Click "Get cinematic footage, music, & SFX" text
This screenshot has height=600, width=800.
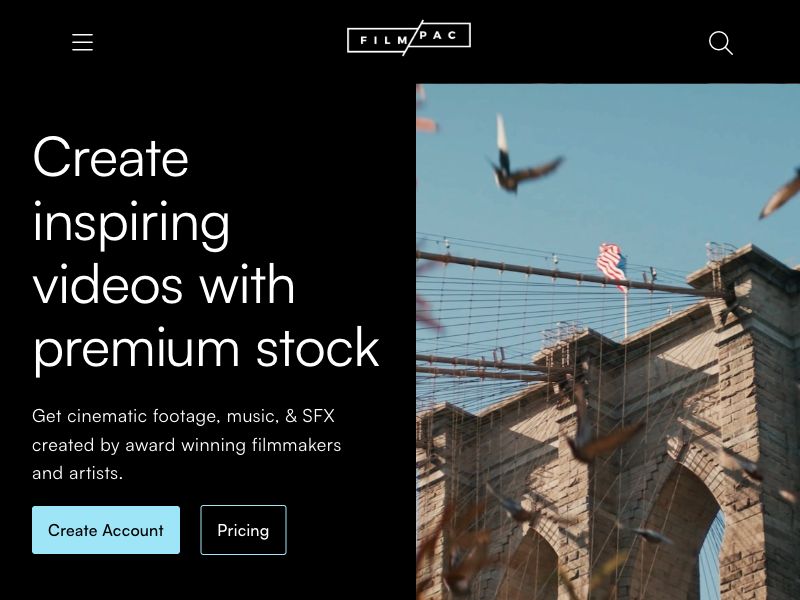pyautogui.click(x=183, y=416)
